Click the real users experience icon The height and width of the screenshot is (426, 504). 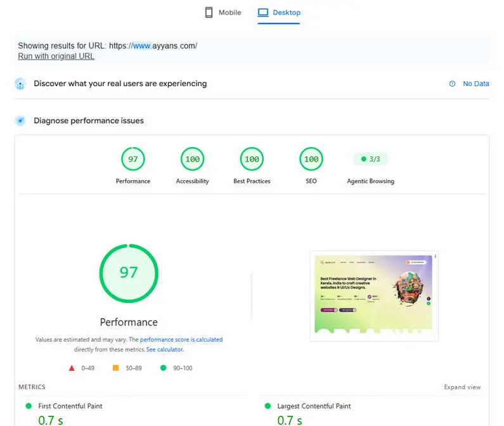(x=20, y=84)
